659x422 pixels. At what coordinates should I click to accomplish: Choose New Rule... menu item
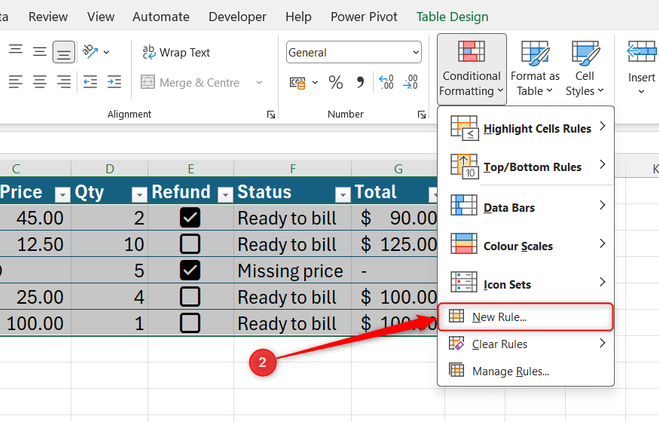point(525,317)
